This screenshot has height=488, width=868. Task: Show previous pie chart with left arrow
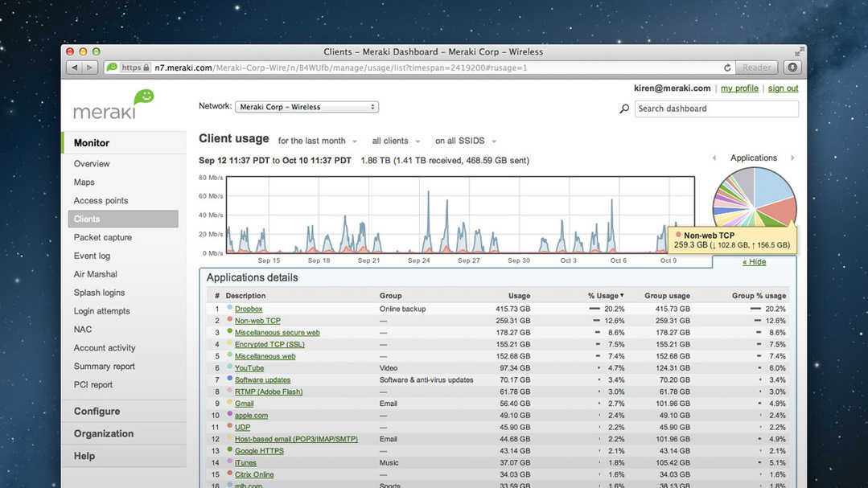coord(714,158)
